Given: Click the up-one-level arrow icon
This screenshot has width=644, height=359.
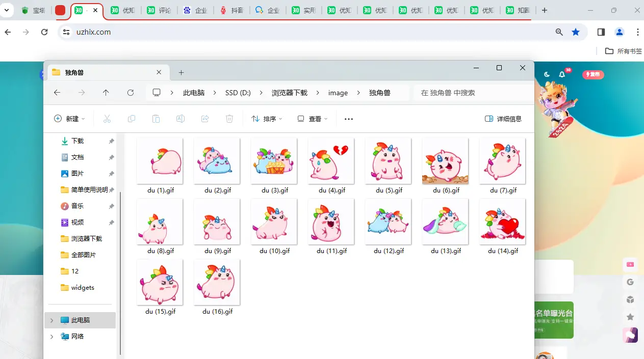Looking at the screenshot, I should pos(106,93).
